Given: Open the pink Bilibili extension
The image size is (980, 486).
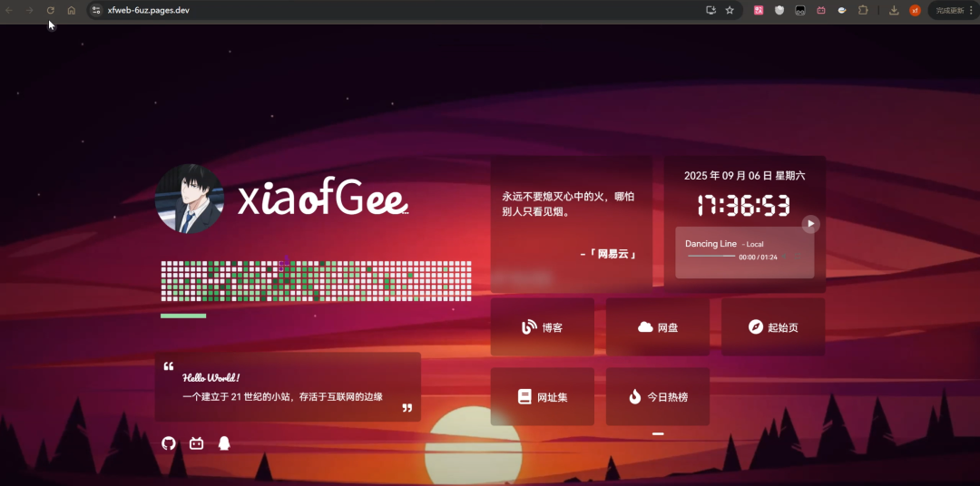Looking at the screenshot, I should (x=821, y=10).
